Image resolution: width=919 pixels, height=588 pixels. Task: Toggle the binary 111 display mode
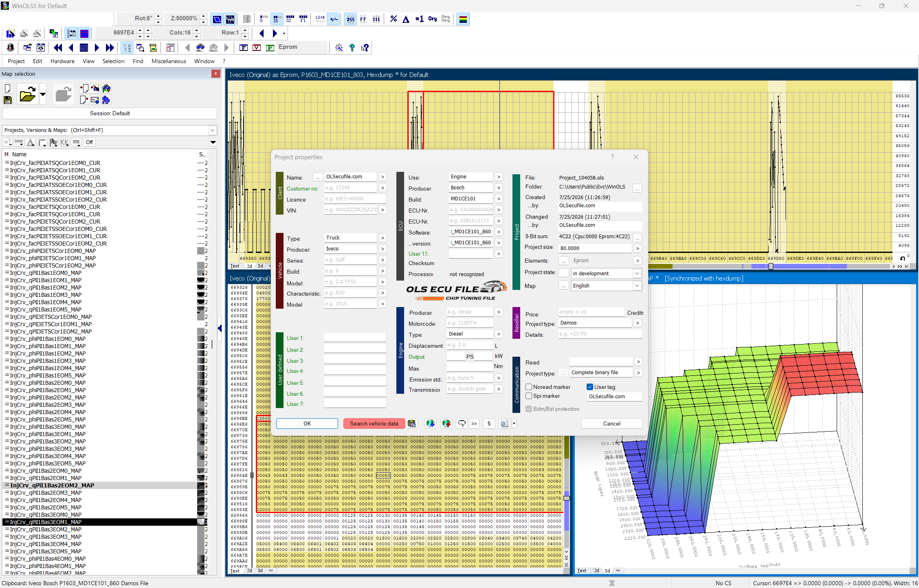tap(376, 19)
